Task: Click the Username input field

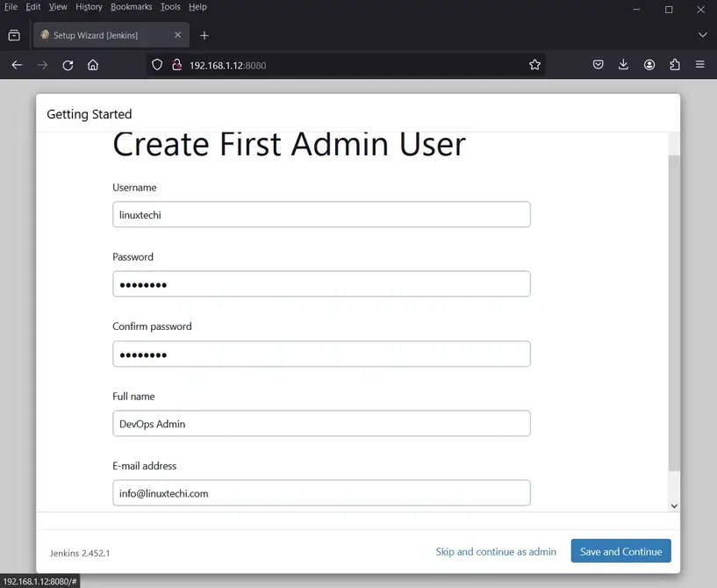Action: [321, 215]
